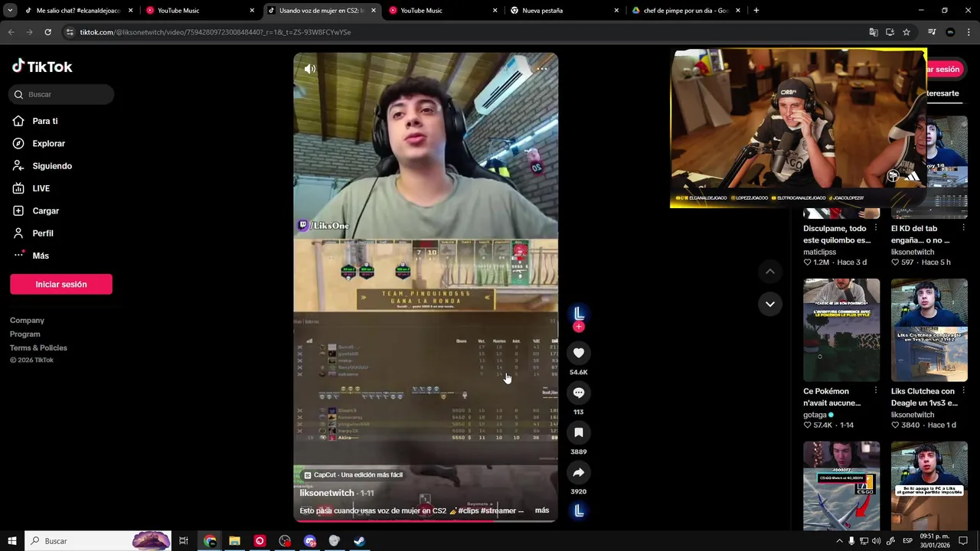Click the CapCut edición más fácil banner

pos(354,474)
